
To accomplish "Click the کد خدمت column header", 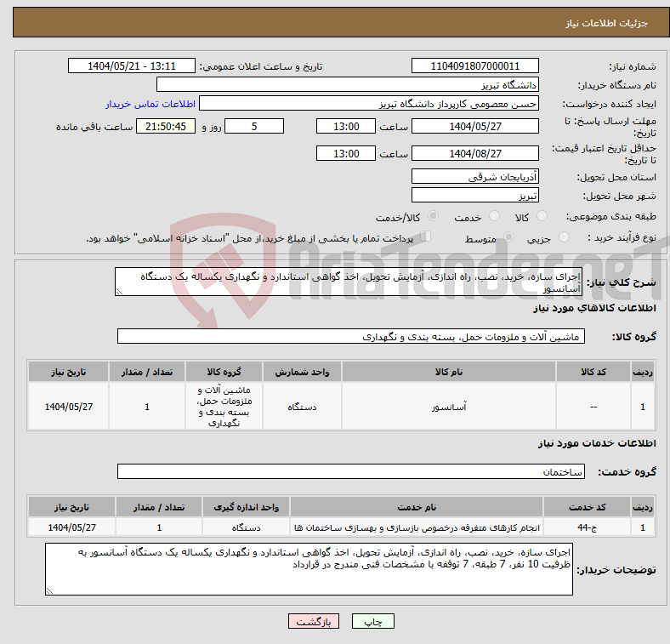I will 588,507.
